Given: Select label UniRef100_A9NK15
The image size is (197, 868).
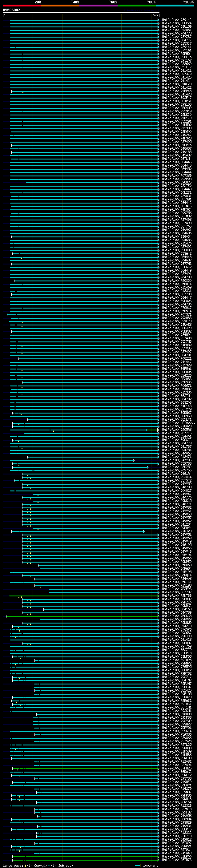Looking at the screenshot, I should point(177,501).
